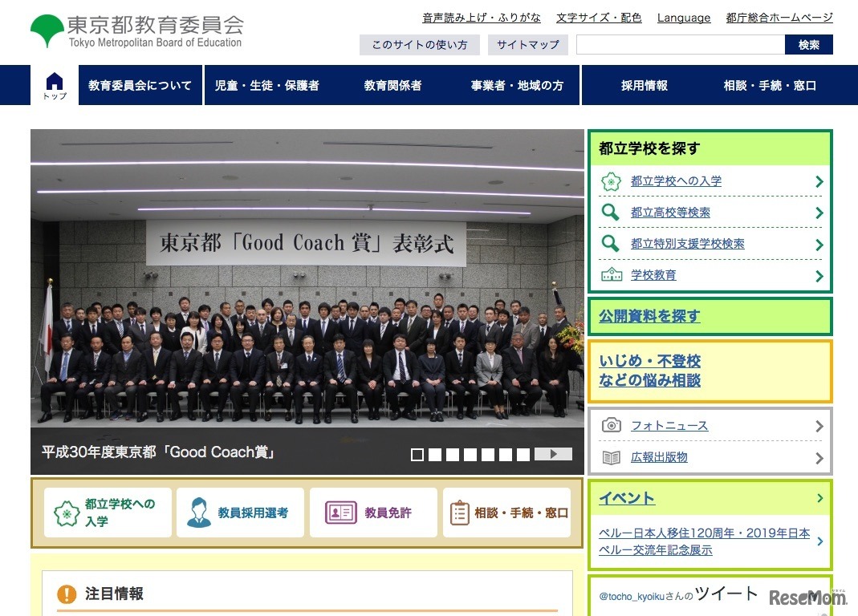Screen dimensions: 858x616
Task: Open 教育委員会について navigation menu
Action: click(140, 85)
